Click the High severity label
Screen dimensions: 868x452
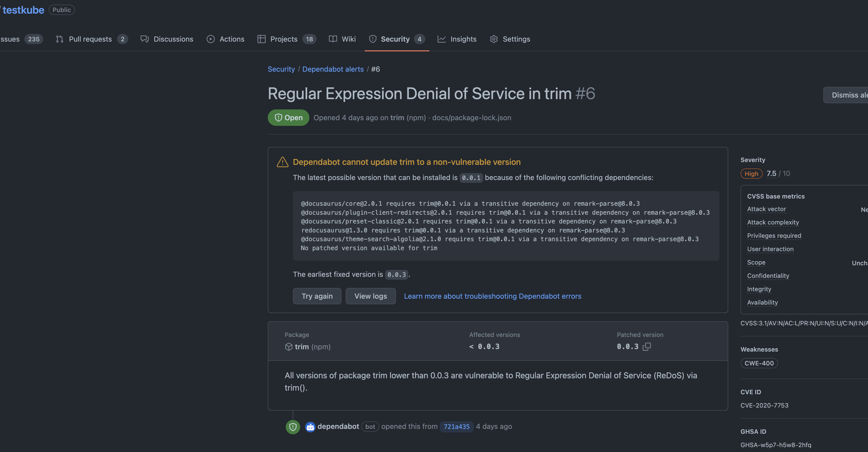(x=751, y=173)
